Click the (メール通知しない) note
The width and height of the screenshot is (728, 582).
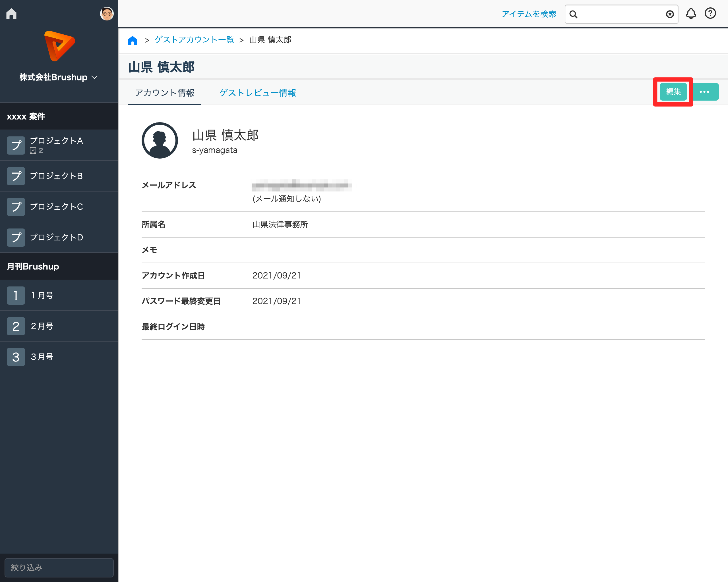[287, 199]
